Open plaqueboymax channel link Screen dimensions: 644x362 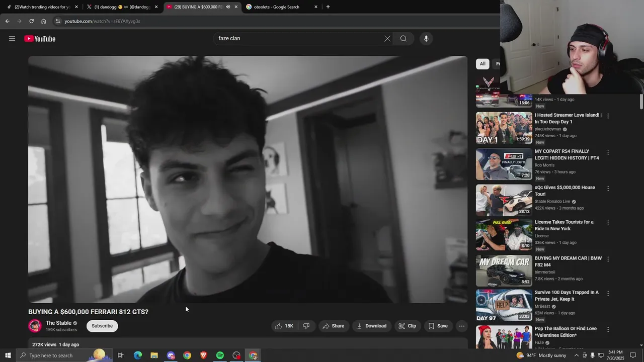pos(548,129)
